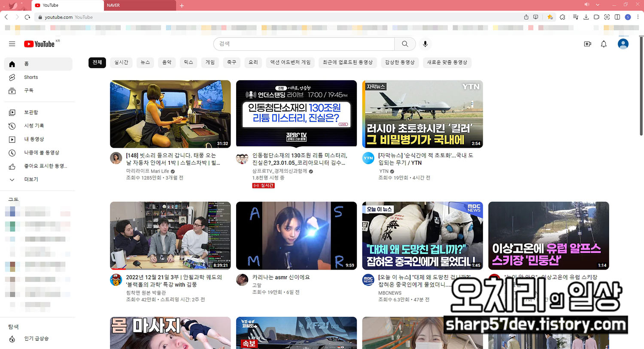This screenshot has width=644, height=349.
Task: Open the 유럽 알프스 스키장 thumbnail
Action: click(549, 236)
